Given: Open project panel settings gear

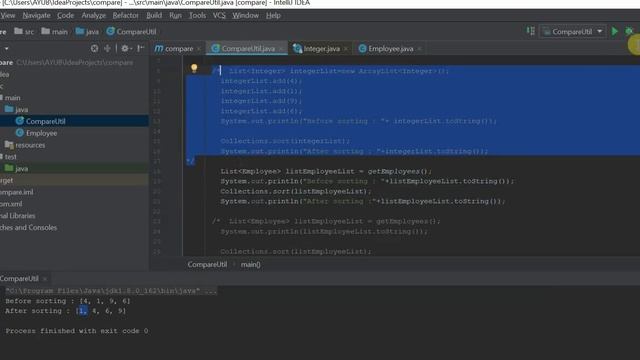Looking at the screenshot, I should click(x=125, y=48).
